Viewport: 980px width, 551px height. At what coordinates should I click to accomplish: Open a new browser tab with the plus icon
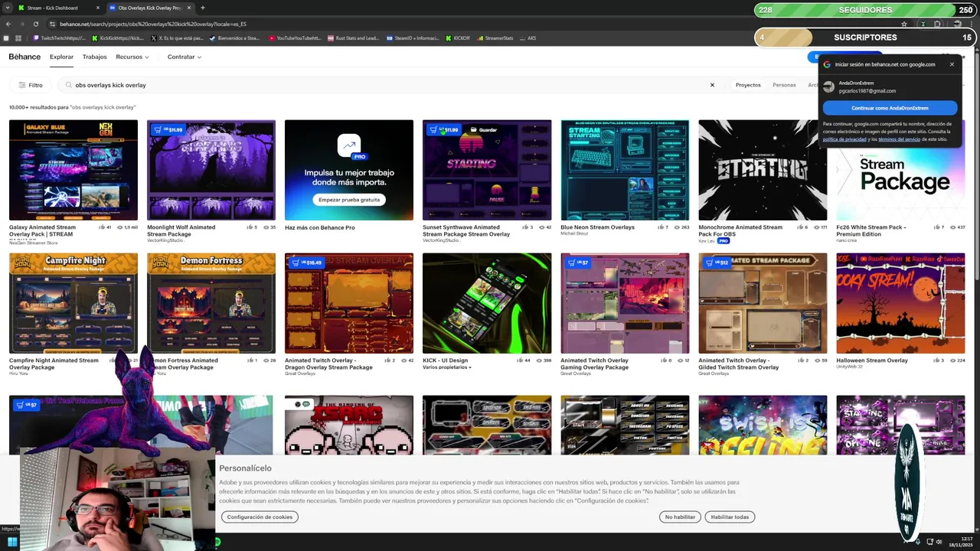pos(202,8)
